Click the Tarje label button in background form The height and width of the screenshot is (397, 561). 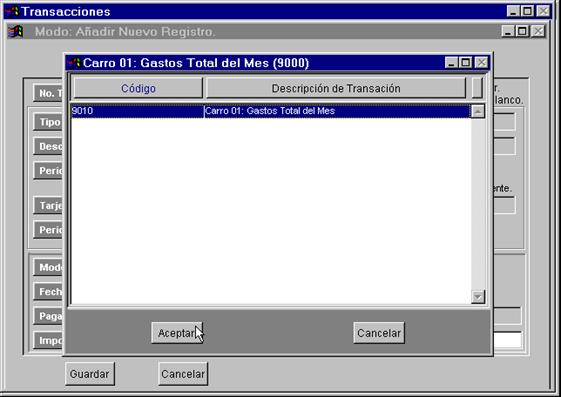click(48, 206)
